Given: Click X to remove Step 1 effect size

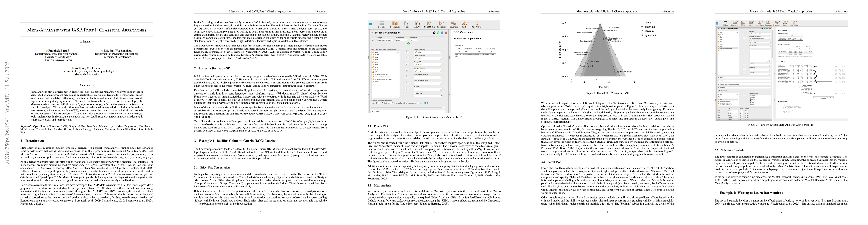Looking at the screenshot, I should [419, 40].
